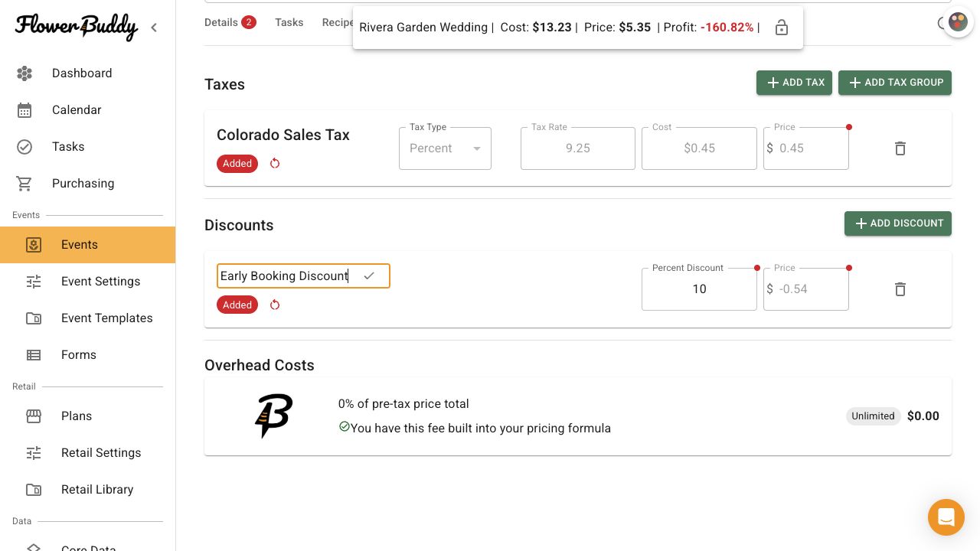The image size is (980, 551).
Task: Click the discount Price field -0.54
Action: point(806,289)
